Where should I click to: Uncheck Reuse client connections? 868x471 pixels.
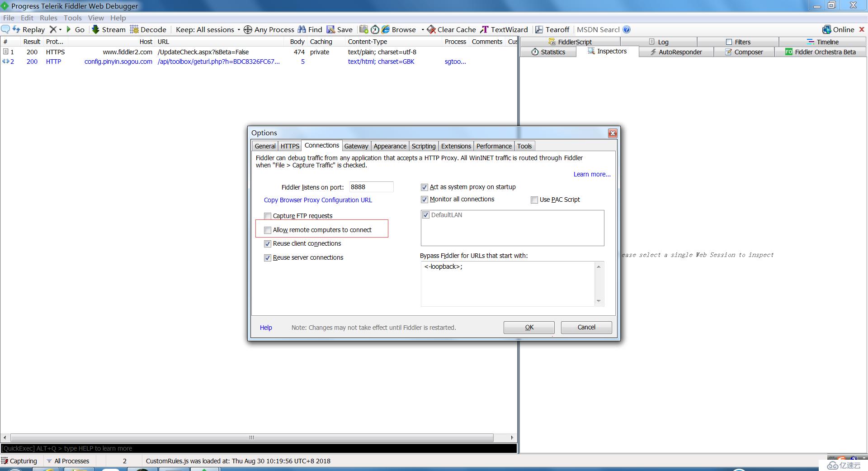coord(268,244)
